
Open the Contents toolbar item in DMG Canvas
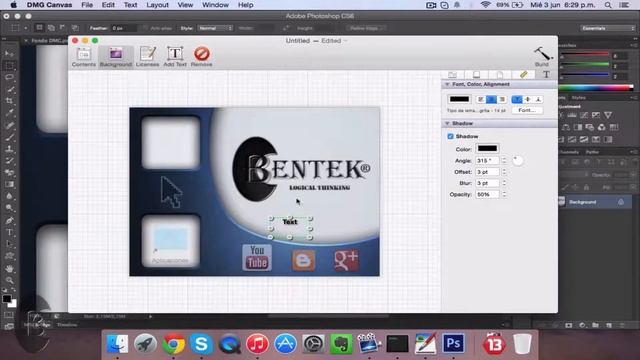pos(84,57)
